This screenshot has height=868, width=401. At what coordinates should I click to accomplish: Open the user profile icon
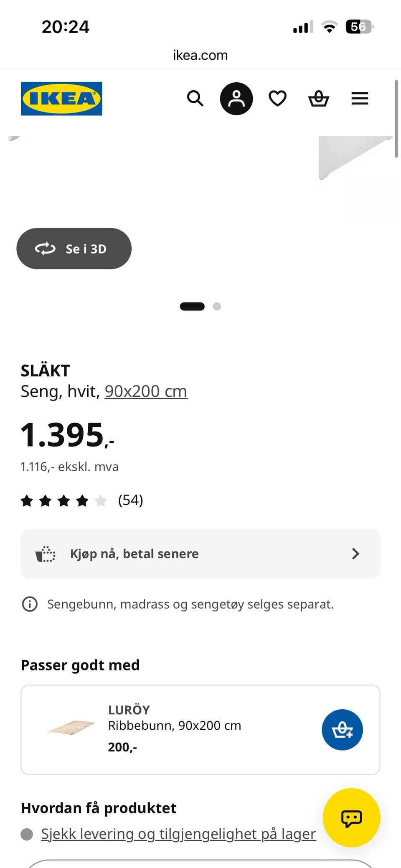point(236,99)
